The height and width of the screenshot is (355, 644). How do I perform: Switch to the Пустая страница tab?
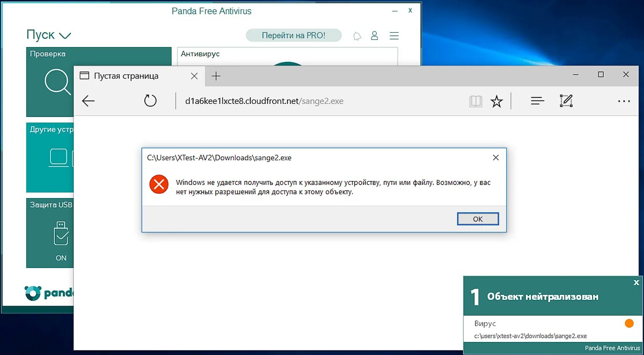tap(126, 76)
